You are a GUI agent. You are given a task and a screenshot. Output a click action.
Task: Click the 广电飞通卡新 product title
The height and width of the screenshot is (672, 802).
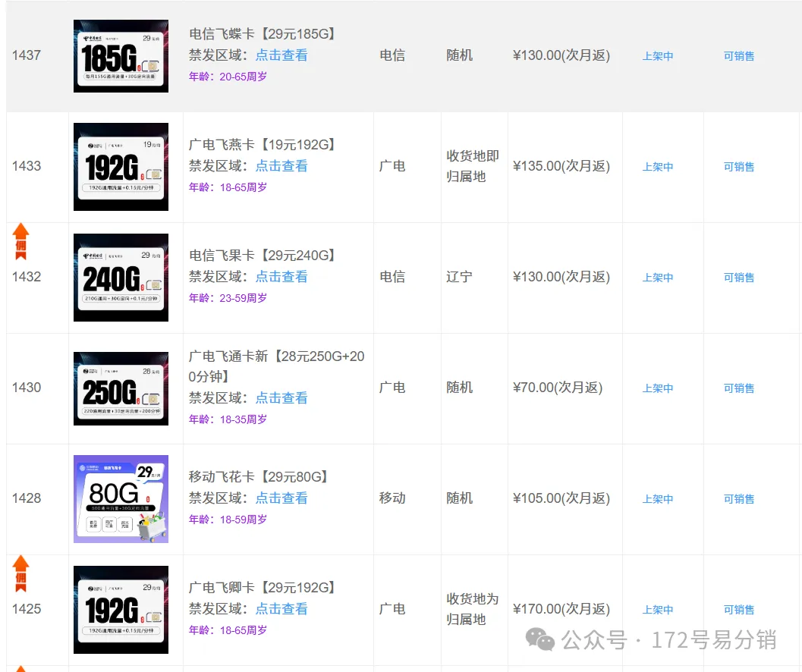pyautogui.click(x=276, y=366)
